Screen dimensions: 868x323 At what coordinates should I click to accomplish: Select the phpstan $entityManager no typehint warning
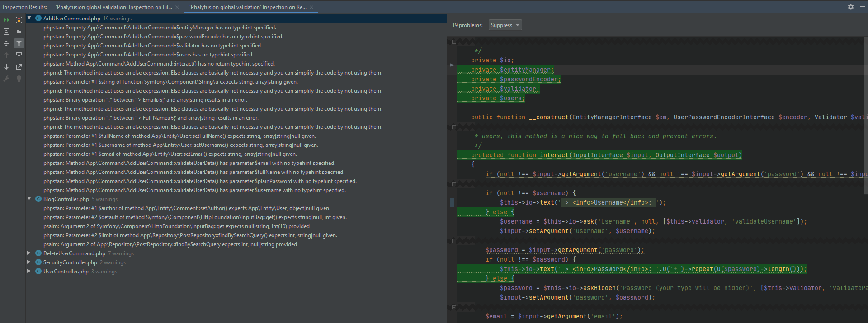point(160,28)
